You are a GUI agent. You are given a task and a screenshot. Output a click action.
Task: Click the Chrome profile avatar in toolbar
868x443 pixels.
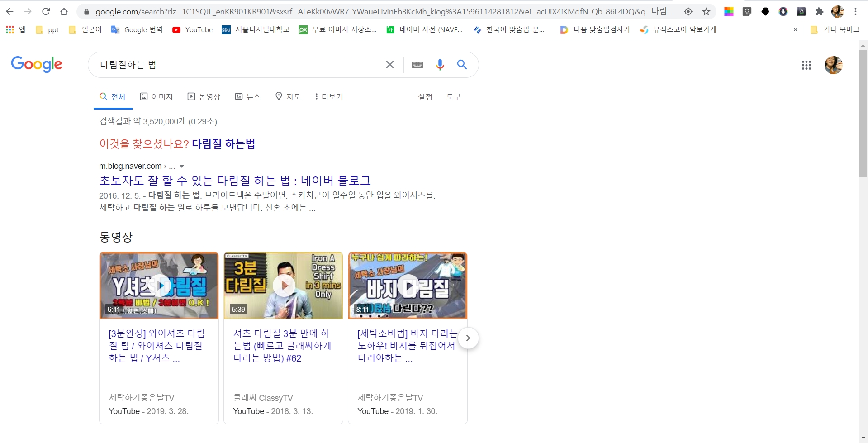point(838,12)
